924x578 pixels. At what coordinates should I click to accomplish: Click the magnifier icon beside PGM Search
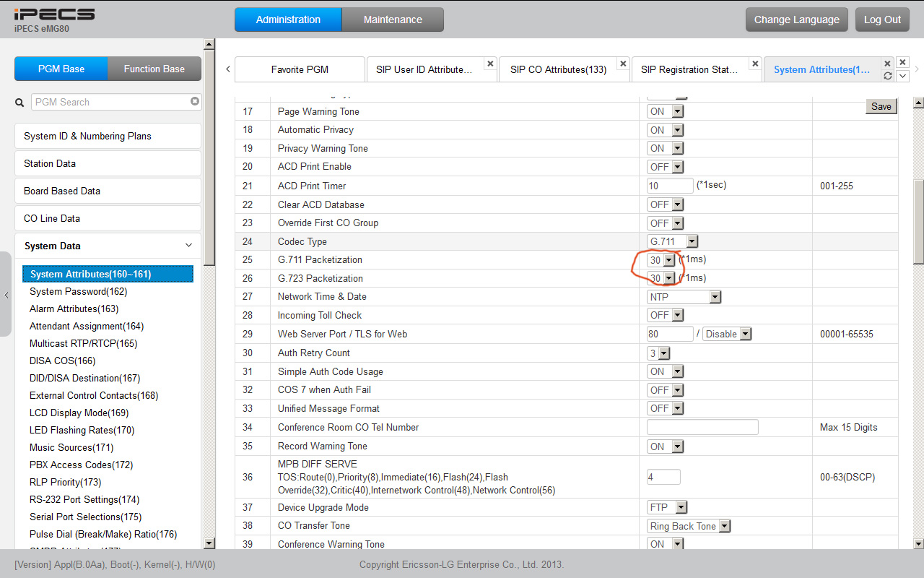coord(20,103)
